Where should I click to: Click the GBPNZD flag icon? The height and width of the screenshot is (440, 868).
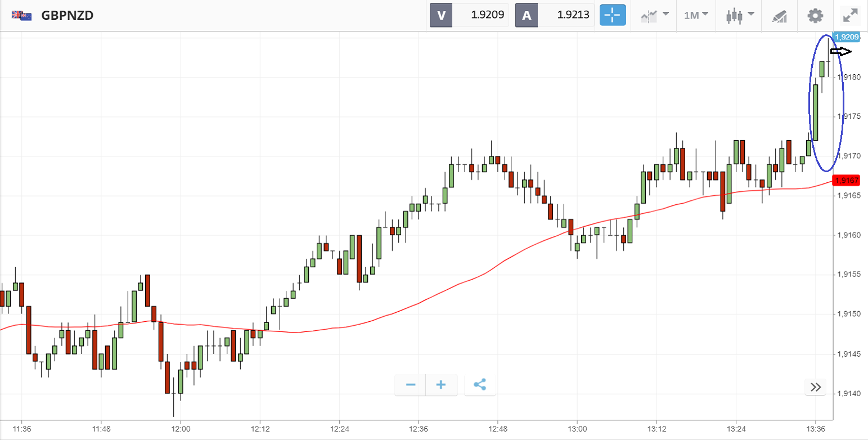21,15
